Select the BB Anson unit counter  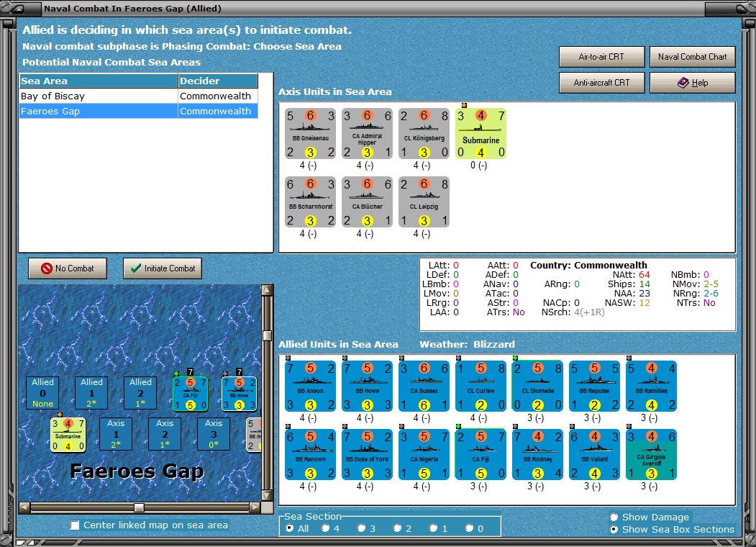(310, 386)
